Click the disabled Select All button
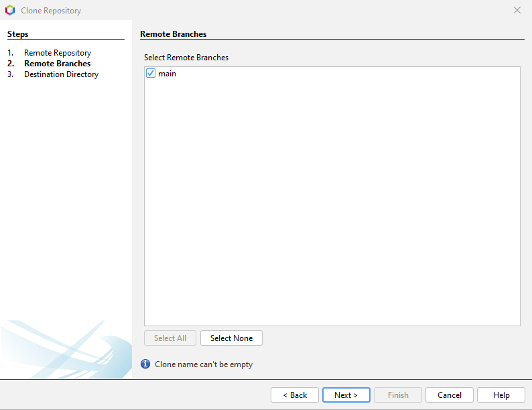The height and width of the screenshot is (410, 532). click(170, 338)
